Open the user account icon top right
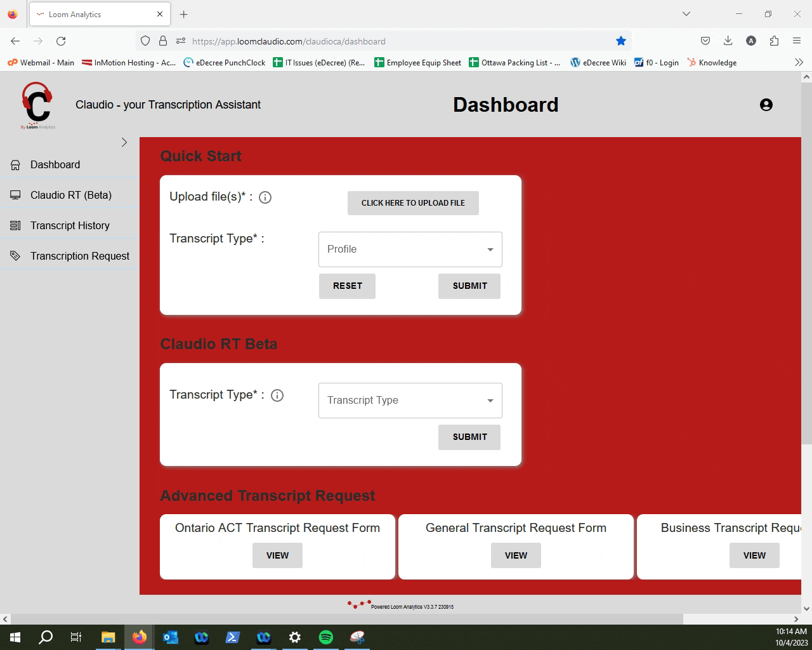The image size is (812, 650). [x=766, y=105]
